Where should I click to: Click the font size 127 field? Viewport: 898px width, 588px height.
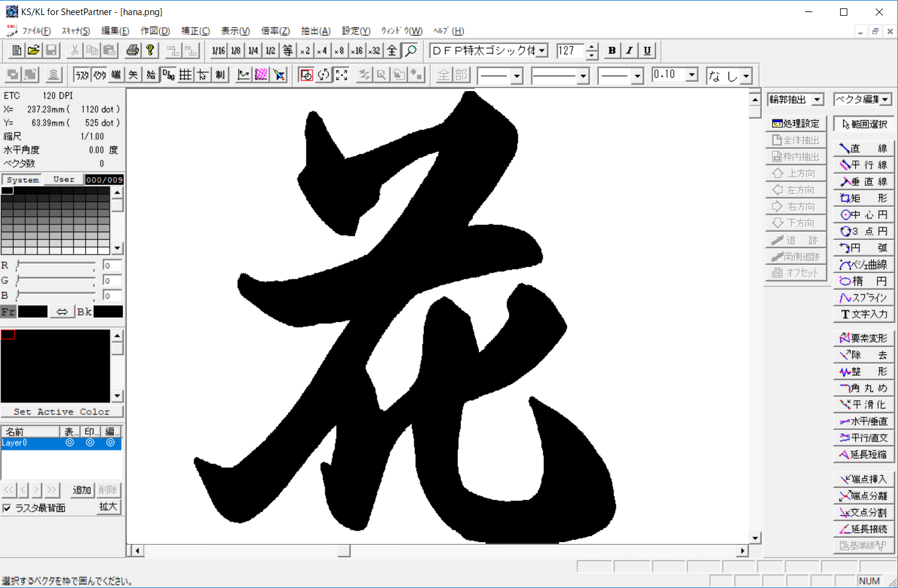(x=570, y=51)
